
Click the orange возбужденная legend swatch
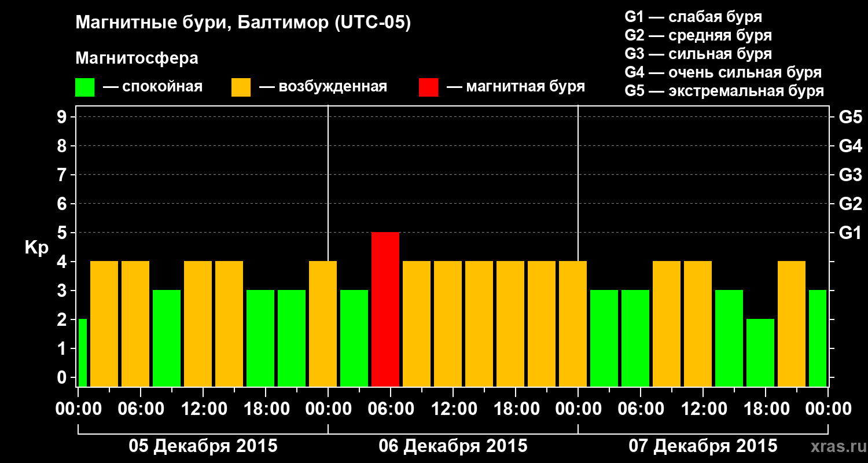tap(241, 87)
